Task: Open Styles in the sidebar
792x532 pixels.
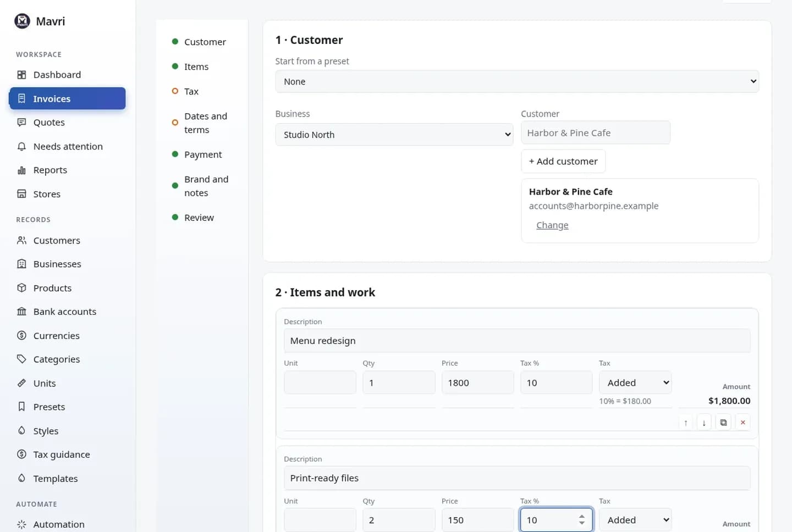Action: pyautogui.click(x=67, y=431)
